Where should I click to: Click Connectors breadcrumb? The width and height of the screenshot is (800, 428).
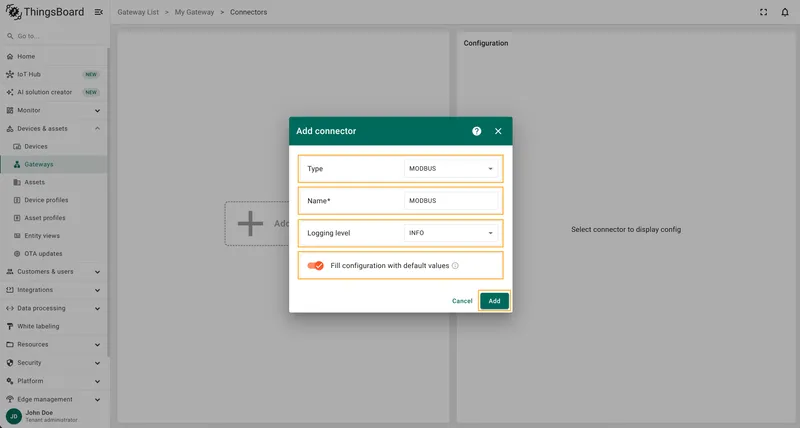click(x=248, y=12)
